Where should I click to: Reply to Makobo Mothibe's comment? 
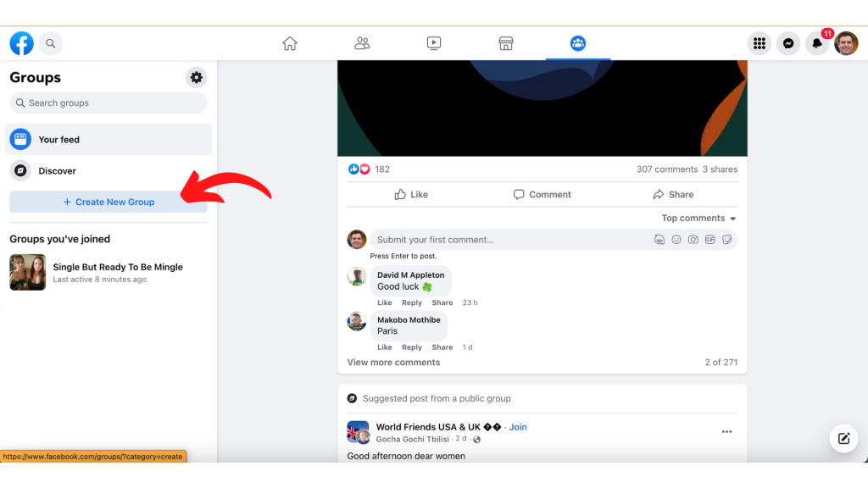click(x=412, y=347)
